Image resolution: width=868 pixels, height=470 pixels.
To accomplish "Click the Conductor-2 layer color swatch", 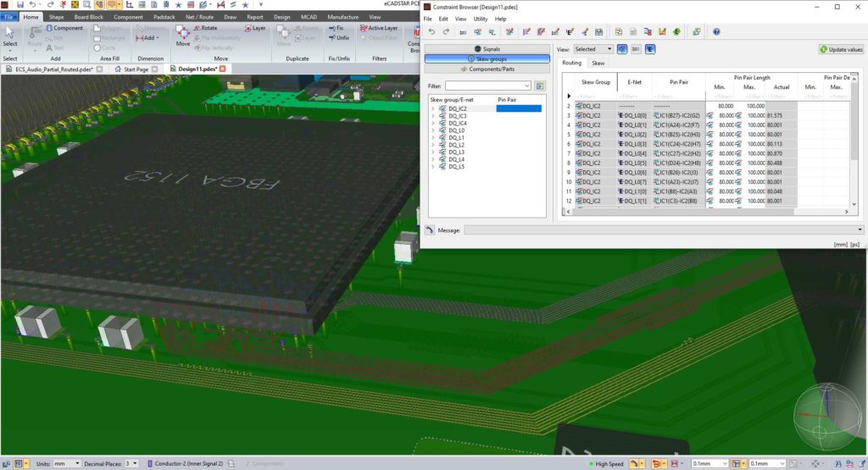I will click(150, 464).
